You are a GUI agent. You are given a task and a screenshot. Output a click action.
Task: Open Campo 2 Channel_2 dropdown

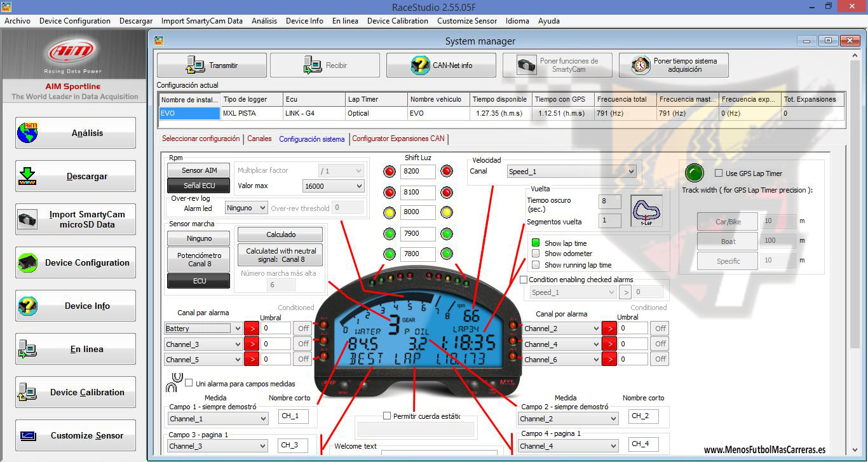pos(568,419)
